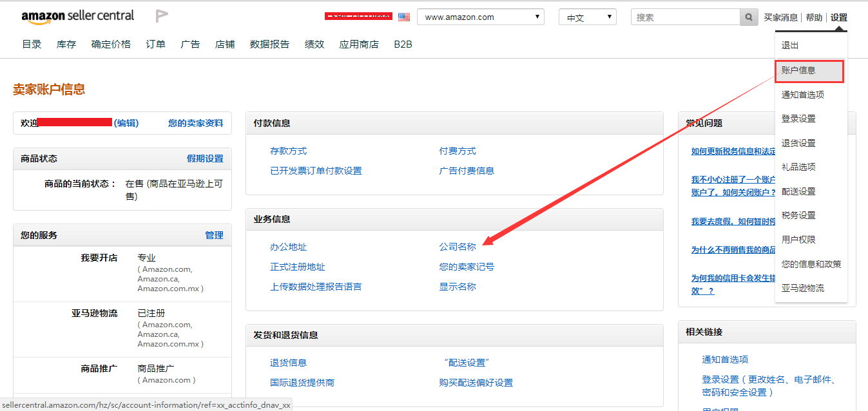Open the 设置 settings menu
The image size is (868, 411).
click(x=839, y=17)
